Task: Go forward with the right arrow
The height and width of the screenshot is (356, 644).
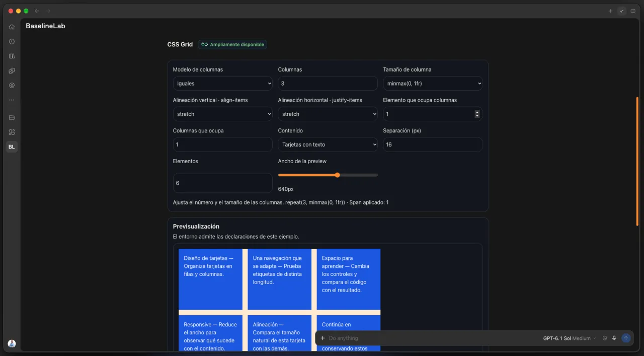Action: 48,11
